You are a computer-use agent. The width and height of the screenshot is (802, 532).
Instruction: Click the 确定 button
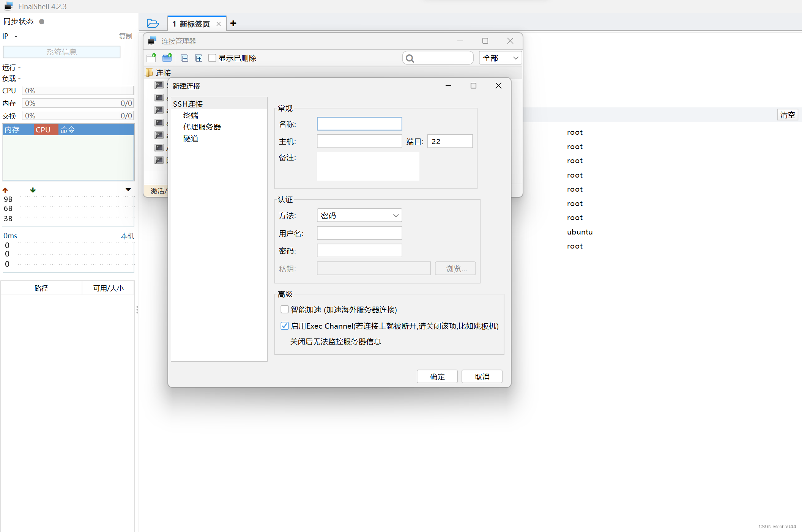437,376
